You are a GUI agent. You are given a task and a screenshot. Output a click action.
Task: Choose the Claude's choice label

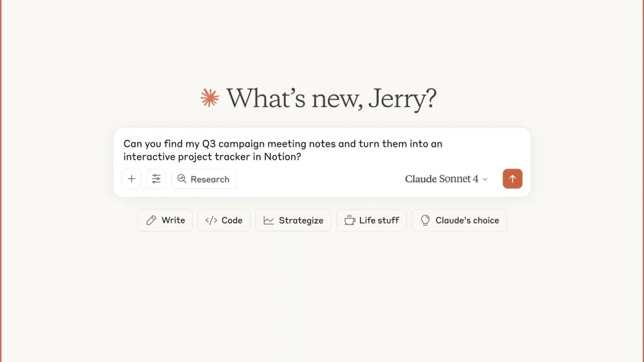click(467, 220)
